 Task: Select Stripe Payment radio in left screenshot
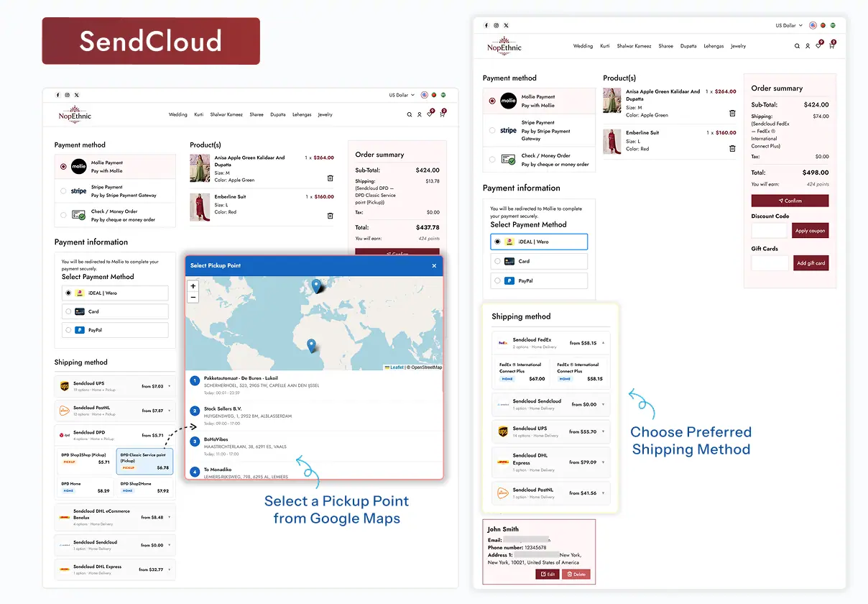tap(64, 191)
